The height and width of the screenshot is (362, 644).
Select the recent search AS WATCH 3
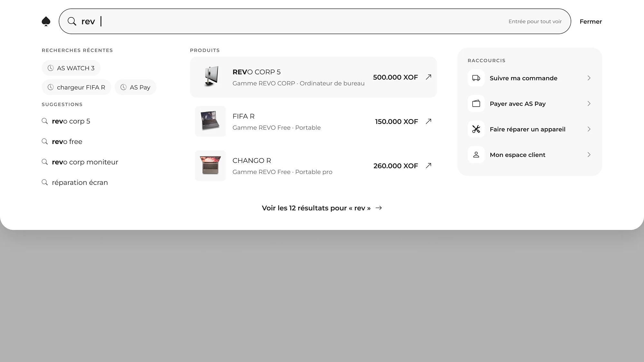71,68
